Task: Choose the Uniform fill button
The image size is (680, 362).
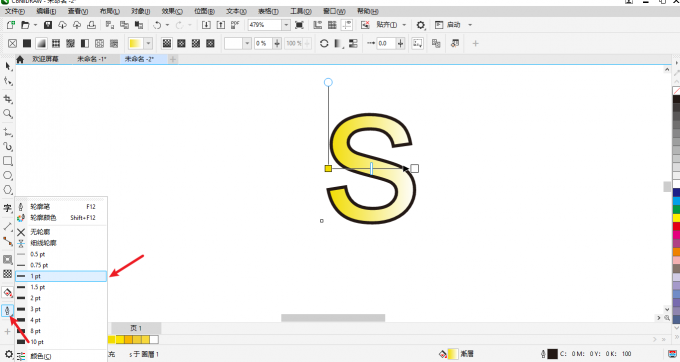Action: [x=27, y=43]
